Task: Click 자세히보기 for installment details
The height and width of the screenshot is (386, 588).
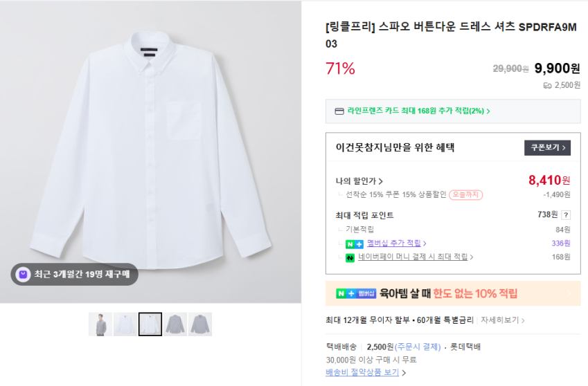Action: click(x=503, y=320)
